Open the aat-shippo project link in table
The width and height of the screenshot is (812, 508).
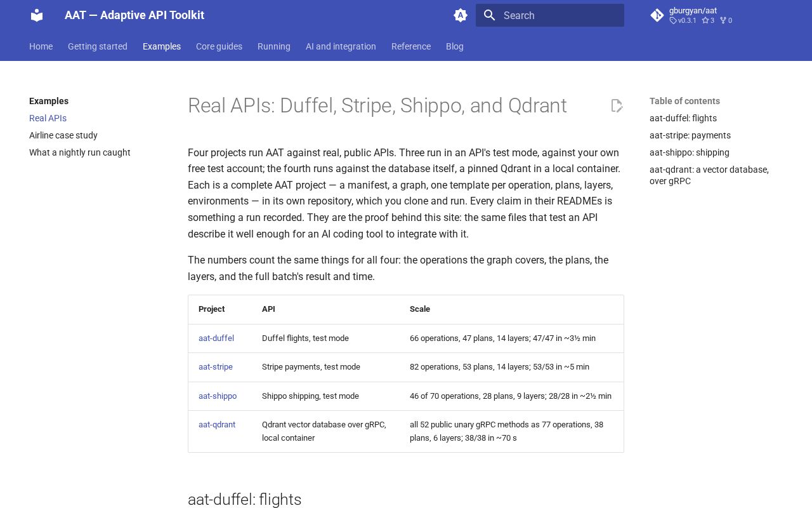point(218,396)
